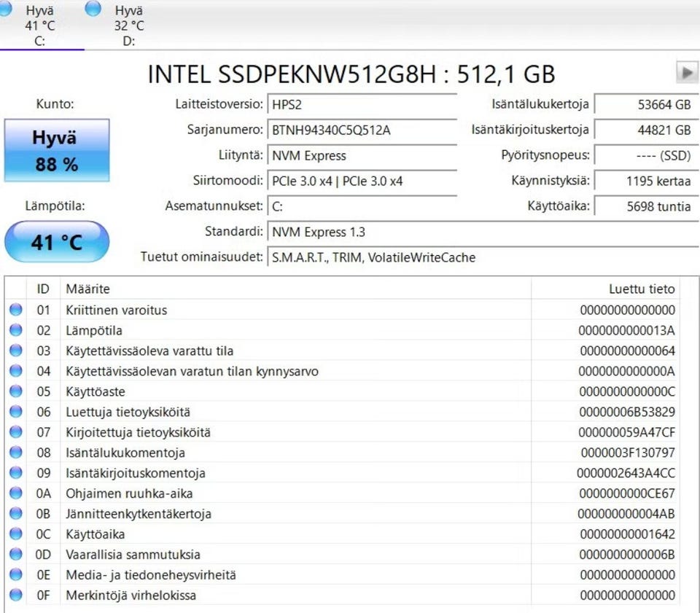Click the Luettu tieto column header
The height and width of the screenshot is (613, 700).
pos(605,289)
